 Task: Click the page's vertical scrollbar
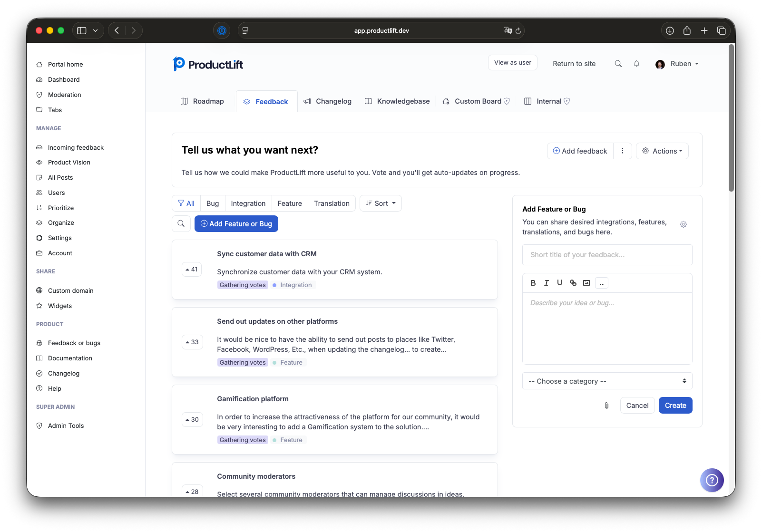732,118
